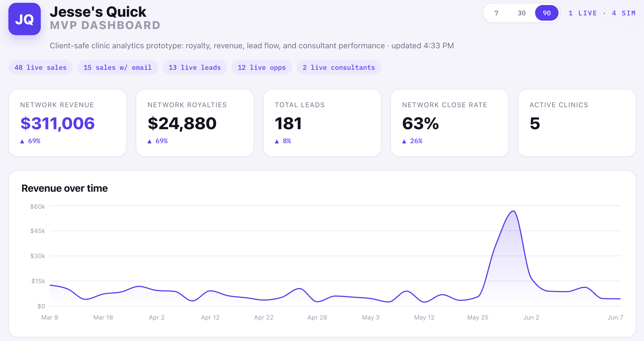Click the up-arrow 8% change indicator
This screenshot has width=644, height=341.
coord(283,141)
